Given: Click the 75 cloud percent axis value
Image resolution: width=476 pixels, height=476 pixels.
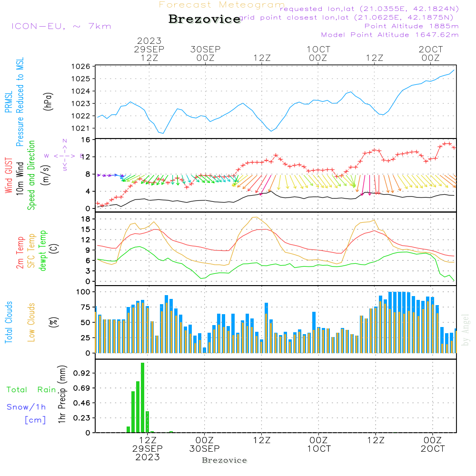Looking at the screenshot, I should [85, 307].
